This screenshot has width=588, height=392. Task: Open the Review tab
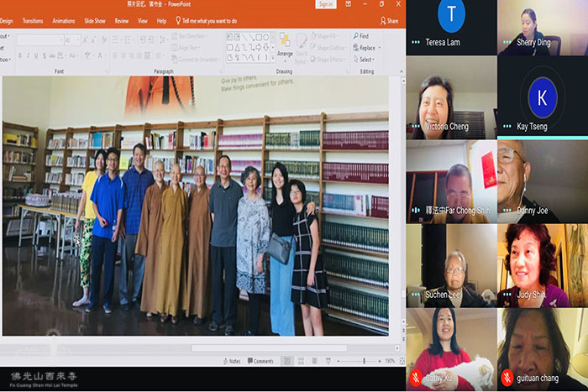122,21
